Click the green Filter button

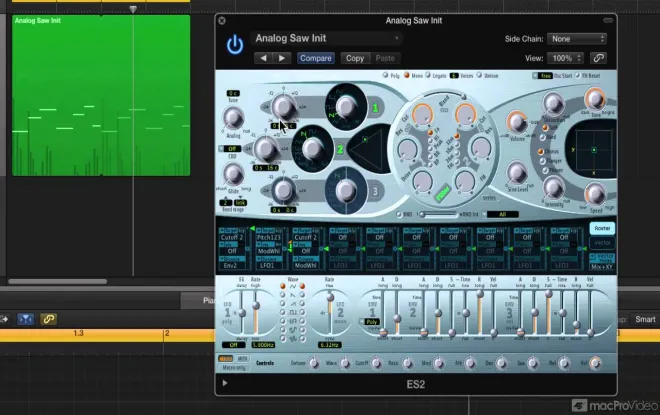(x=442, y=193)
